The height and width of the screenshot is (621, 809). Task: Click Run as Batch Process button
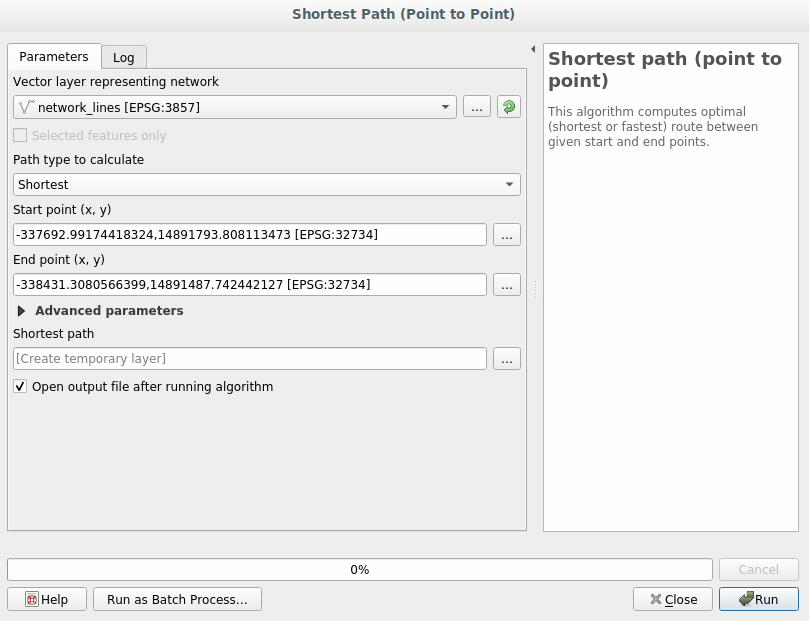click(x=177, y=599)
